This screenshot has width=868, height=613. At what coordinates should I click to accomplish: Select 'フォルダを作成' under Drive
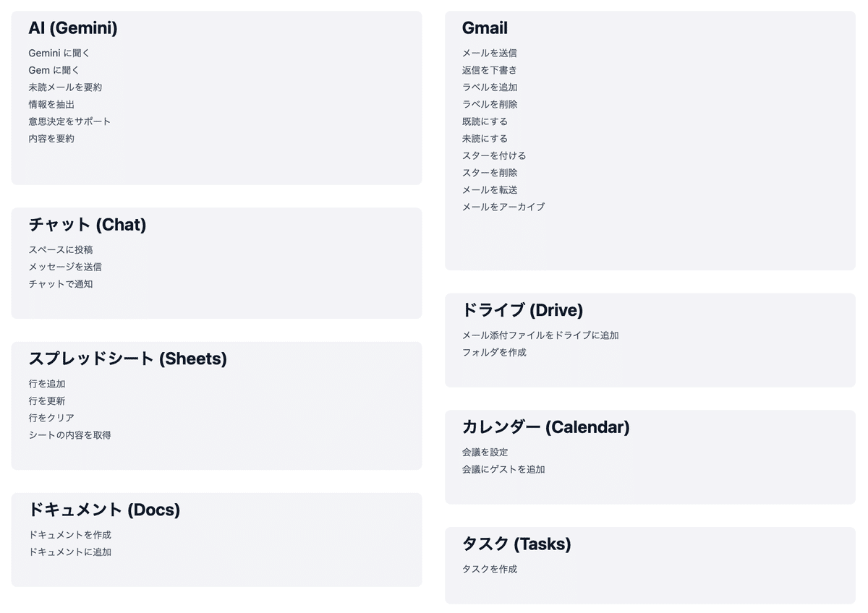(x=494, y=353)
